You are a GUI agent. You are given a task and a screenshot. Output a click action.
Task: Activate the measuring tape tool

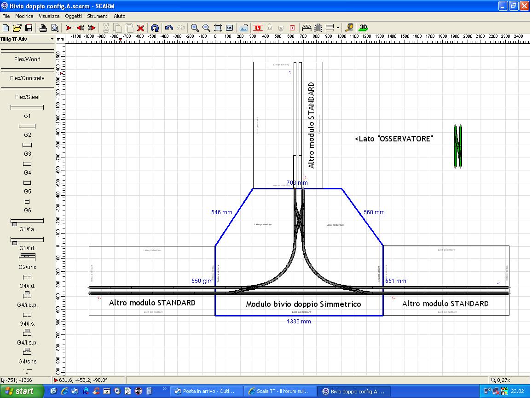(349, 28)
